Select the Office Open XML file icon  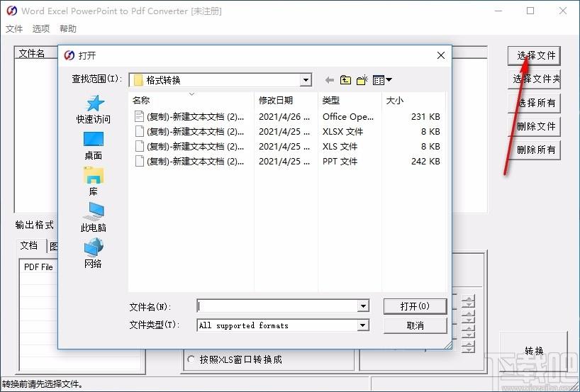point(139,116)
